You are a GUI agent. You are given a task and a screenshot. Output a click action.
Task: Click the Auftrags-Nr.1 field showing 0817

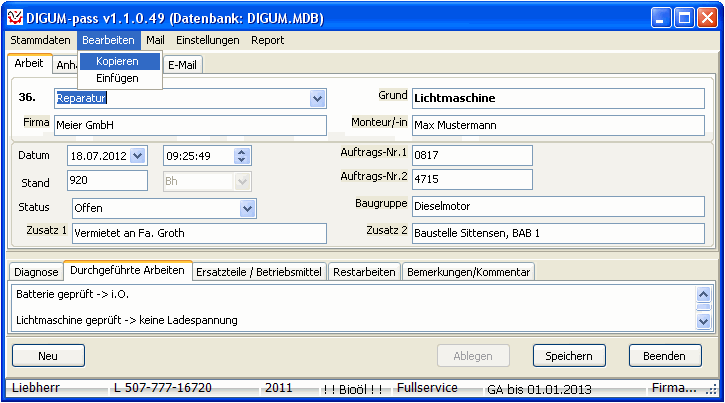(x=471, y=155)
